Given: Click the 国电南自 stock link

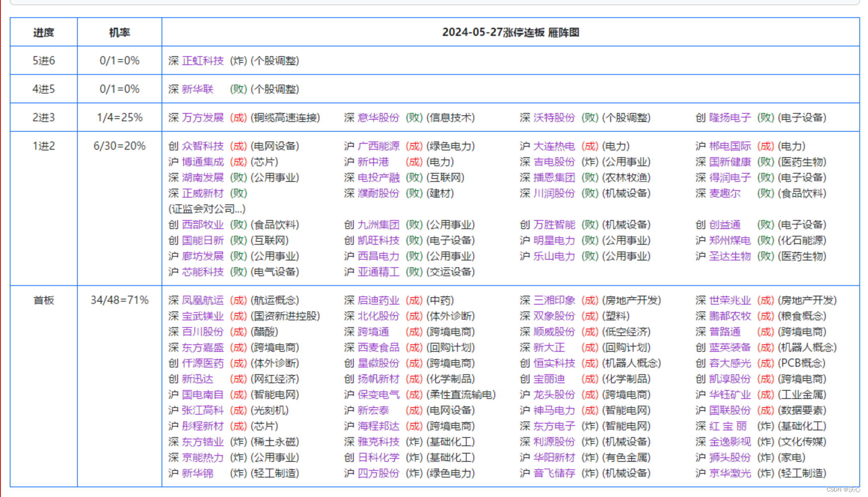Looking at the screenshot, I should coord(202,395).
